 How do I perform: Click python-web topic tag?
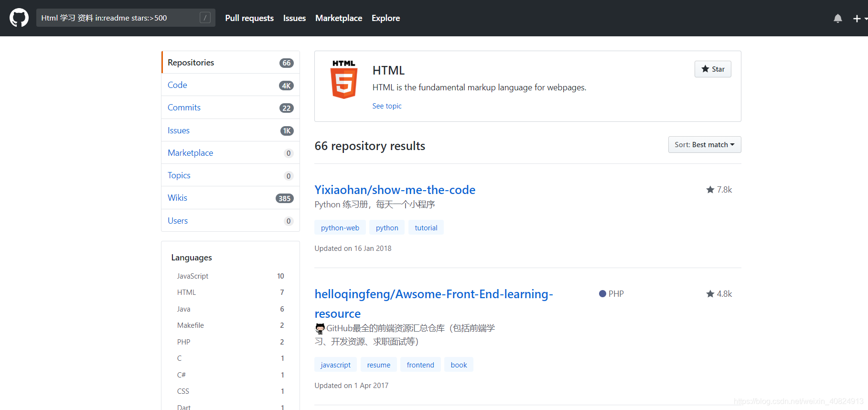coord(340,228)
